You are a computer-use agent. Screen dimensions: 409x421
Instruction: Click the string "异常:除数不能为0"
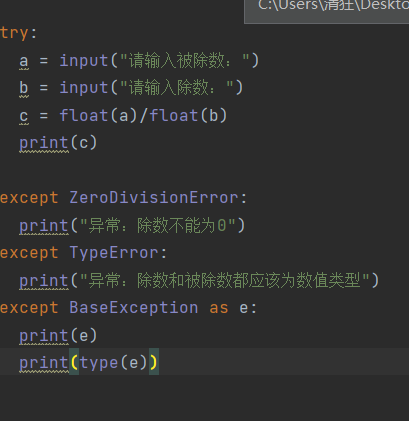[158, 226]
